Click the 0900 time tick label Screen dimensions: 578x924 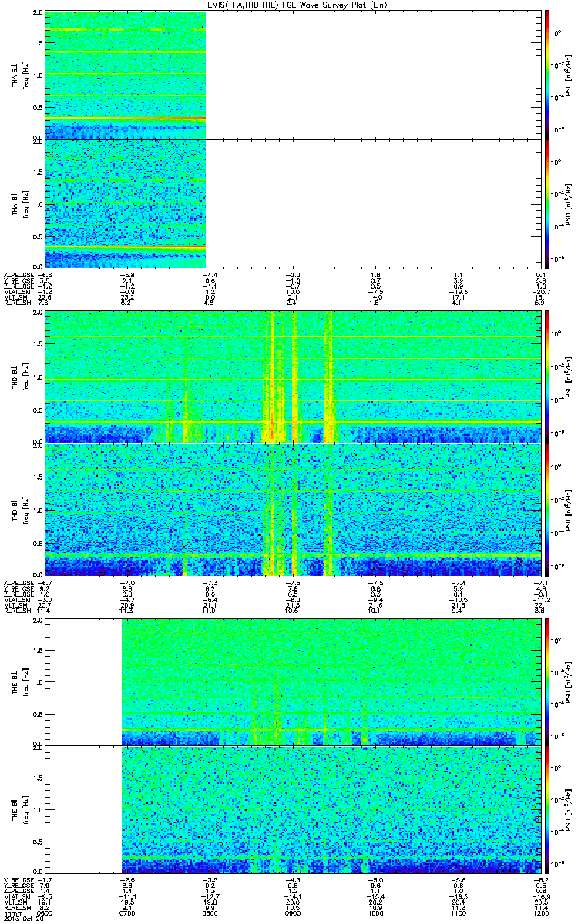(292, 912)
